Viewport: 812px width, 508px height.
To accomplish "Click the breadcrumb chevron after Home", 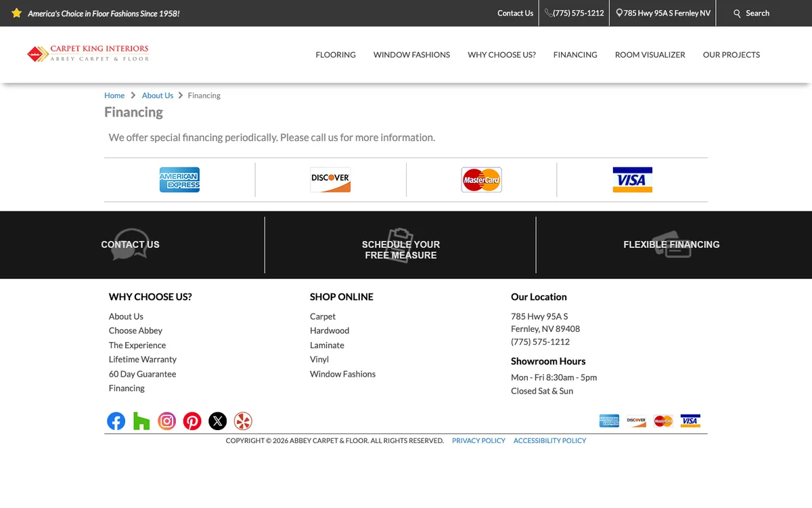I will click(133, 96).
